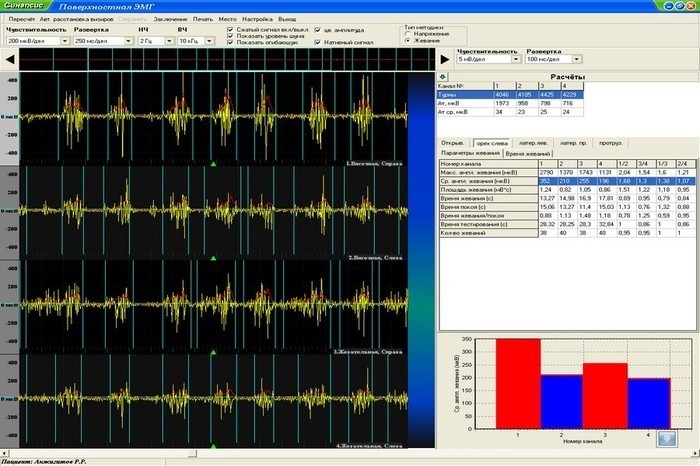Click 'Пересчёт' in the menu bar
Screen dimensions: 700x466
point(22,19)
